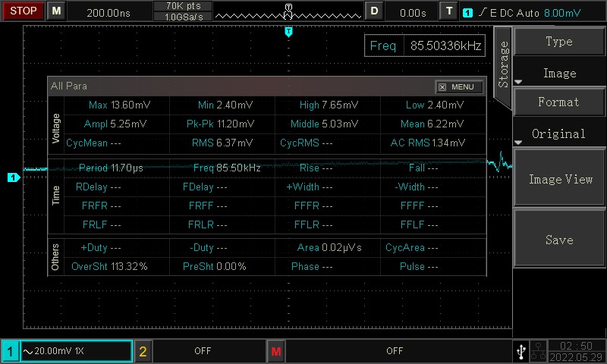This screenshot has height=364, width=607.
Task: Click the network status icon
Action: (x=538, y=351)
